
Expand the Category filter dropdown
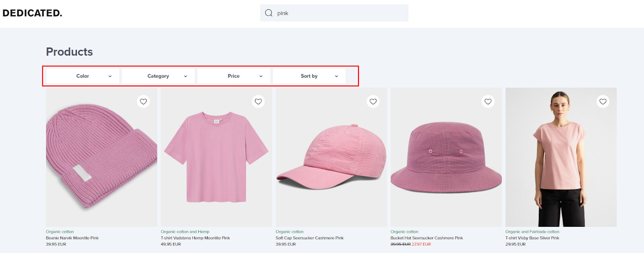[158, 76]
